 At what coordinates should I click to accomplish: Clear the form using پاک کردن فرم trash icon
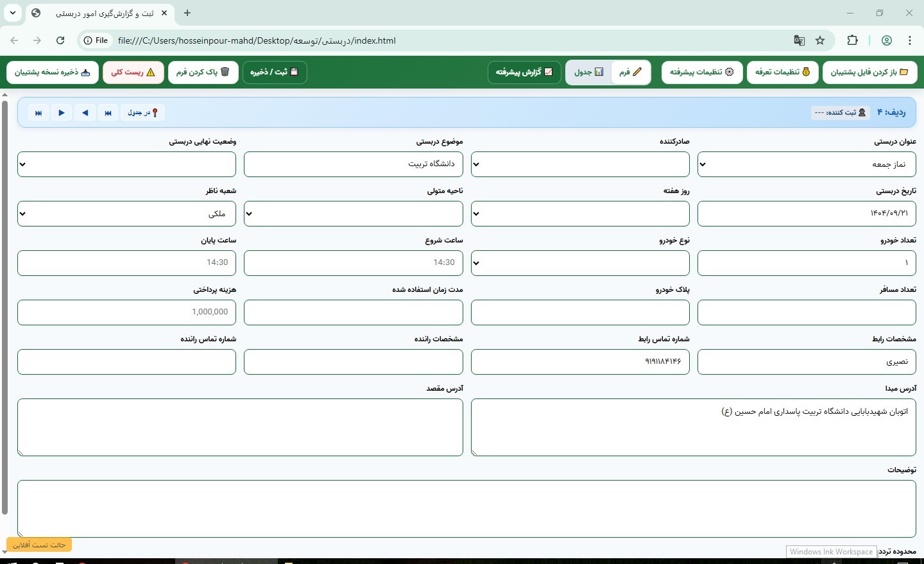(203, 72)
